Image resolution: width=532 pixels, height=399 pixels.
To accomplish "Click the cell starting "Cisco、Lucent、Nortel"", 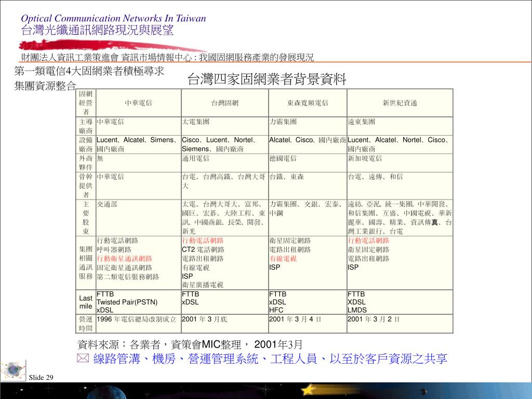I will [x=224, y=144].
